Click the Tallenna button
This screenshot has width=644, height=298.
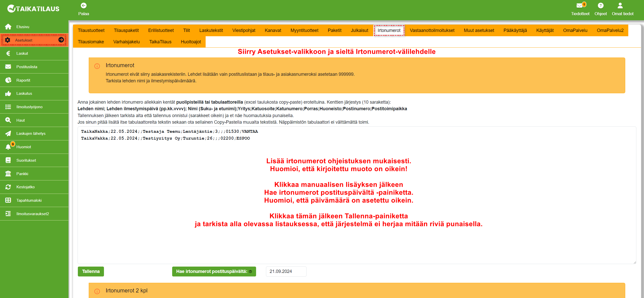coord(91,271)
